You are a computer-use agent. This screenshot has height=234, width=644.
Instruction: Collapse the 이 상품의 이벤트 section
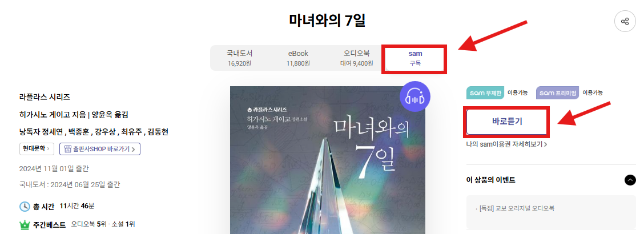click(x=630, y=180)
